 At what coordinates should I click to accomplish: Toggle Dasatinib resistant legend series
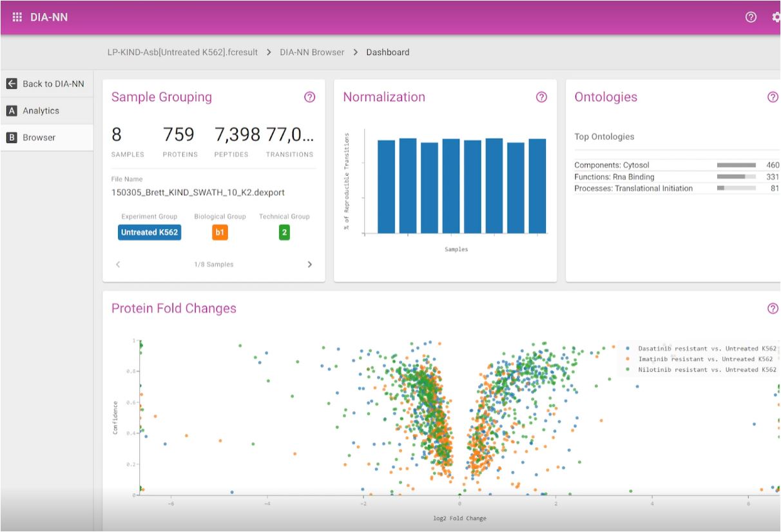pyautogui.click(x=706, y=348)
